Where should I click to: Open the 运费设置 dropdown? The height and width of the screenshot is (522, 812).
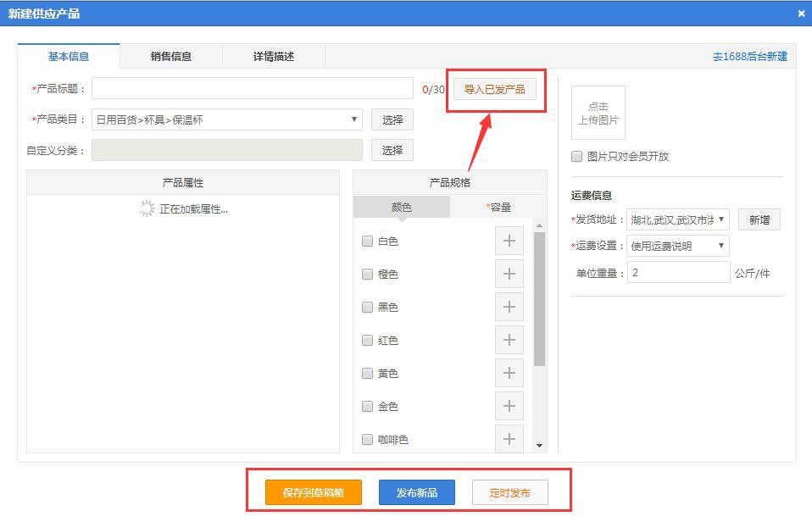[678, 246]
